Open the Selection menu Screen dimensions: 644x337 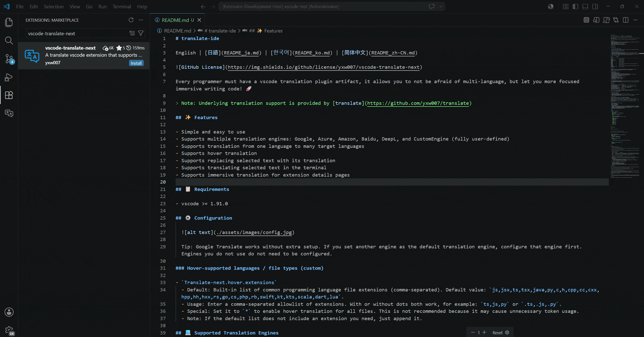click(x=54, y=7)
